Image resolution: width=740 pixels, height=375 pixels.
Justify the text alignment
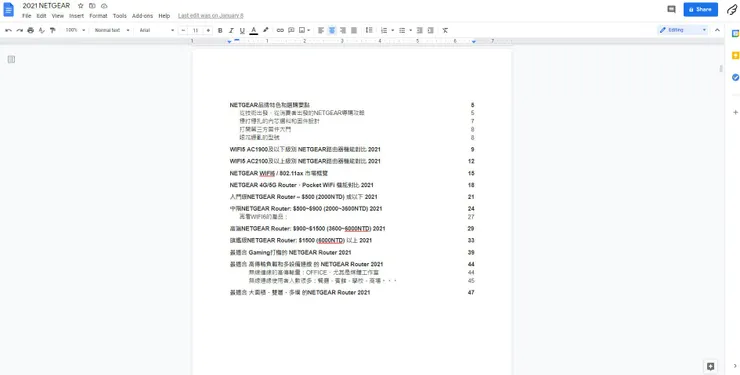(354, 30)
